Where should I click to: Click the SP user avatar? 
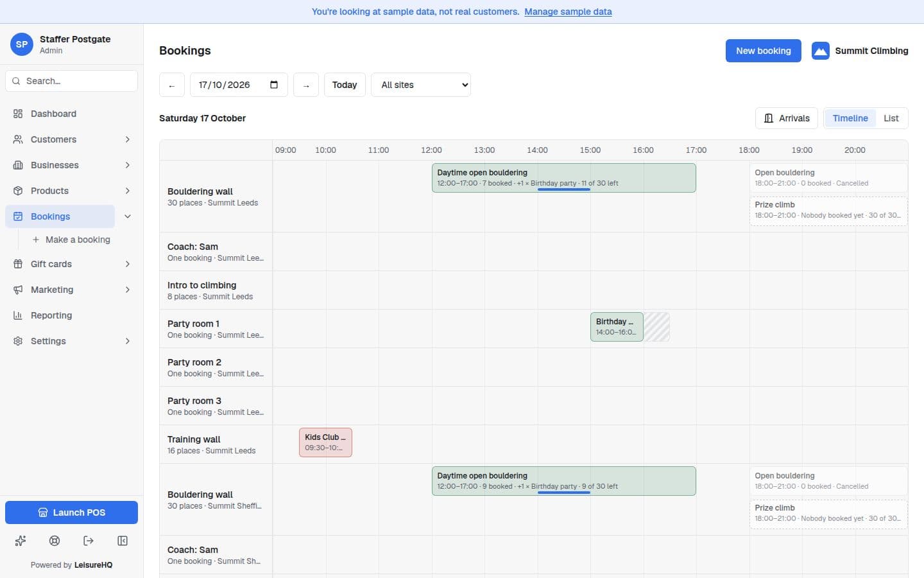tap(22, 44)
